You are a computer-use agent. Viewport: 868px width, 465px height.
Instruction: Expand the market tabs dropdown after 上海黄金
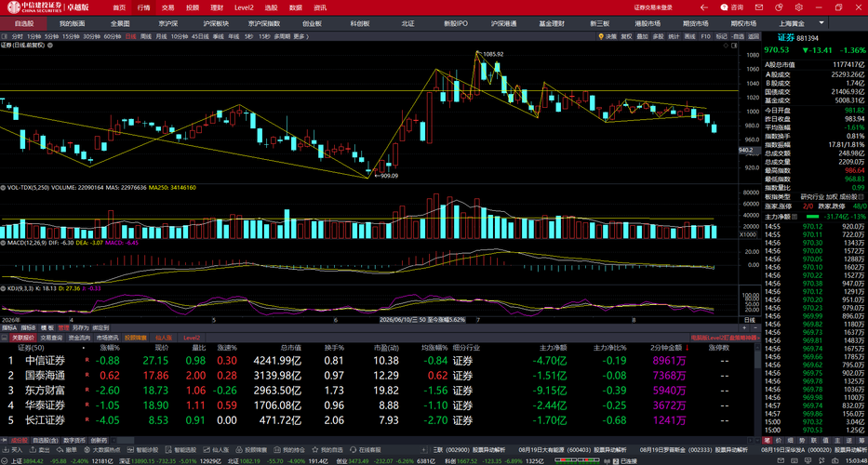pyautogui.click(x=821, y=23)
